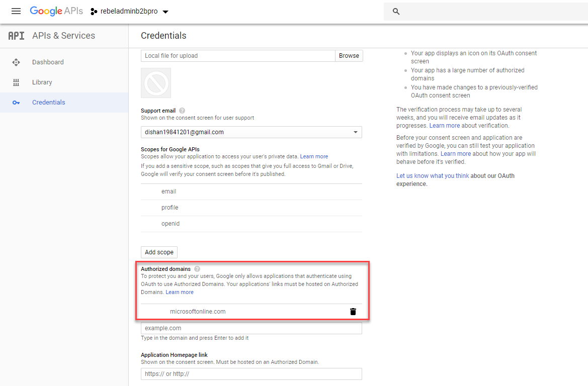Expand the rebeladminb2bpro project selector arrow
The height and width of the screenshot is (386, 588).
165,12
